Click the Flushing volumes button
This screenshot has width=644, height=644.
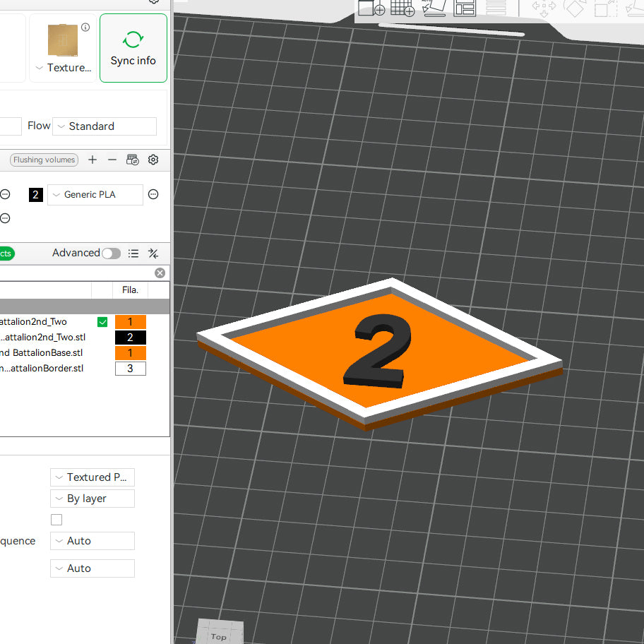pos(43,160)
